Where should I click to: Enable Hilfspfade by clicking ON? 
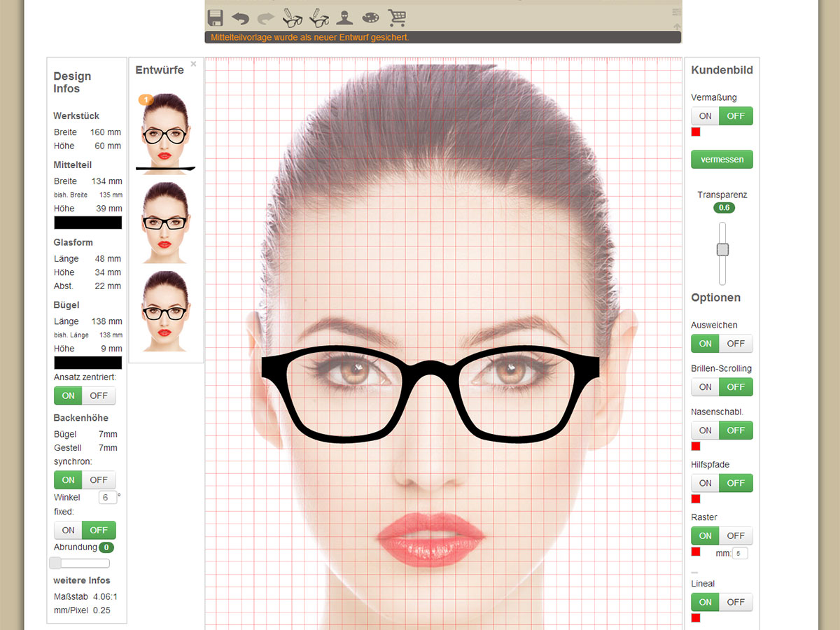tap(705, 483)
